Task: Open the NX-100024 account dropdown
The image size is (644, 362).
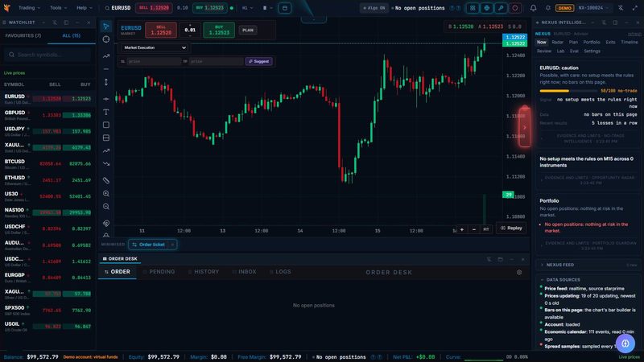Action: point(593,8)
